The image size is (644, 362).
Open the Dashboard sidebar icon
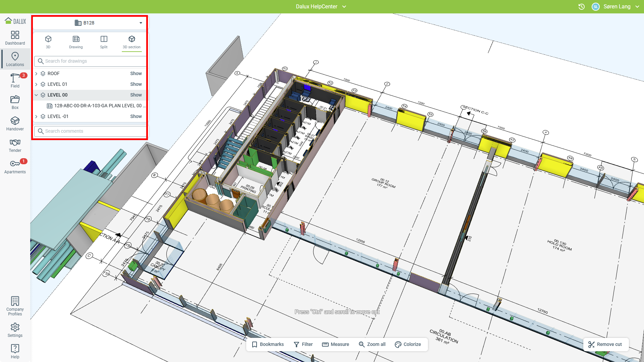(15, 38)
